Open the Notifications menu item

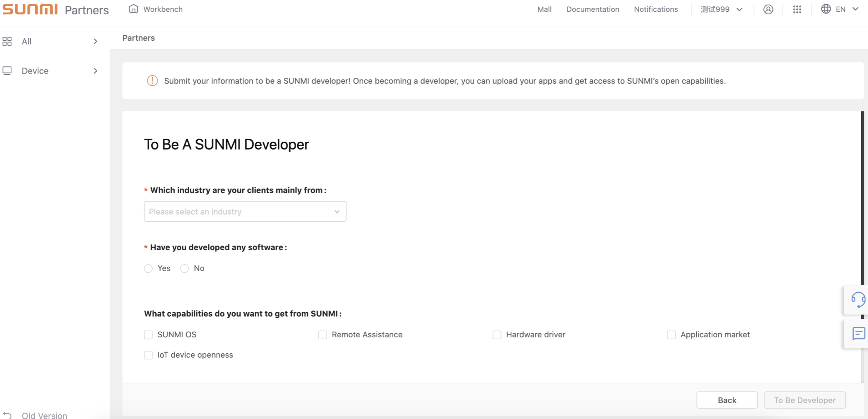pyautogui.click(x=656, y=9)
